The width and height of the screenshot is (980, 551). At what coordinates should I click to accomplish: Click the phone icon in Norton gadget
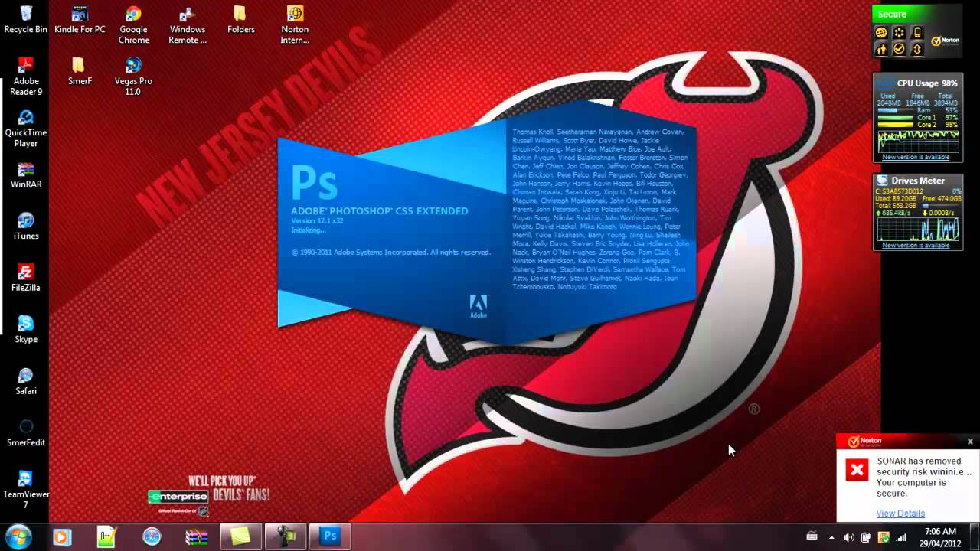916,33
